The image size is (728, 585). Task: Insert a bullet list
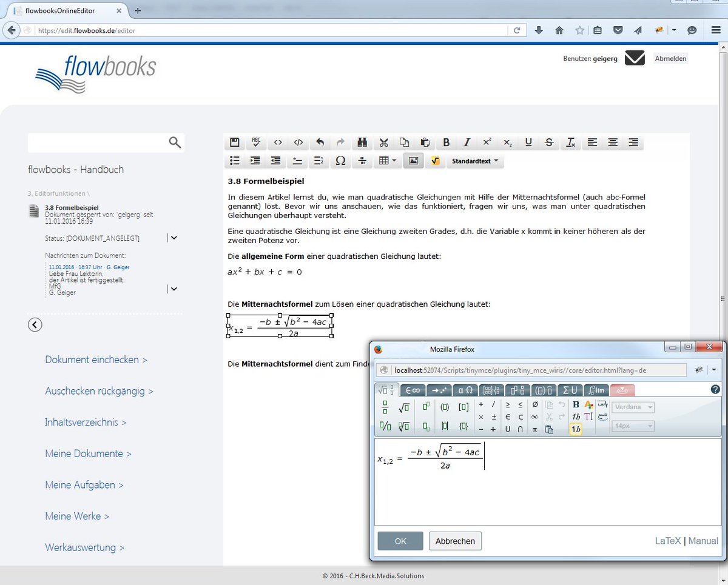tap(235, 161)
